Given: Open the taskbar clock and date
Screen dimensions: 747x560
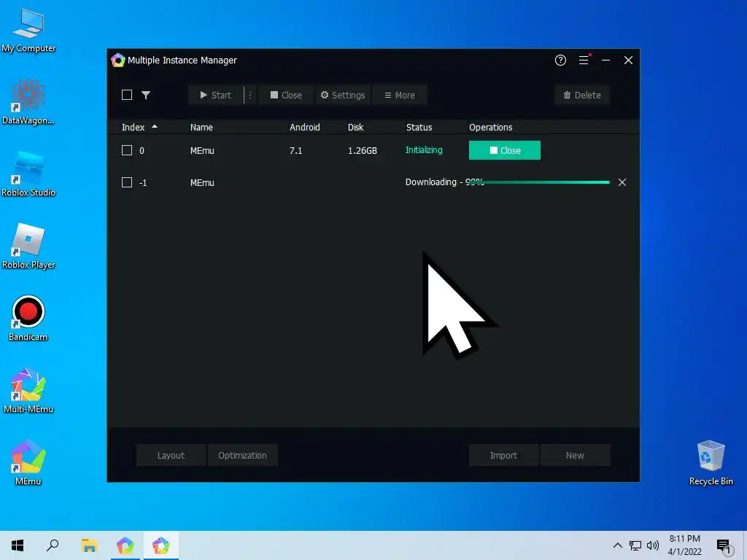Looking at the screenshot, I should (x=684, y=545).
